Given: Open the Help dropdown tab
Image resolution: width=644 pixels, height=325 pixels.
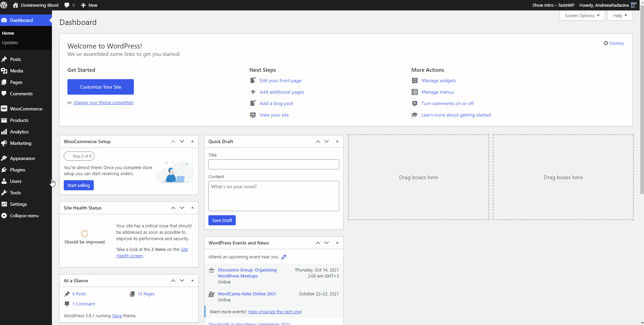Looking at the screenshot, I should [620, 15].
